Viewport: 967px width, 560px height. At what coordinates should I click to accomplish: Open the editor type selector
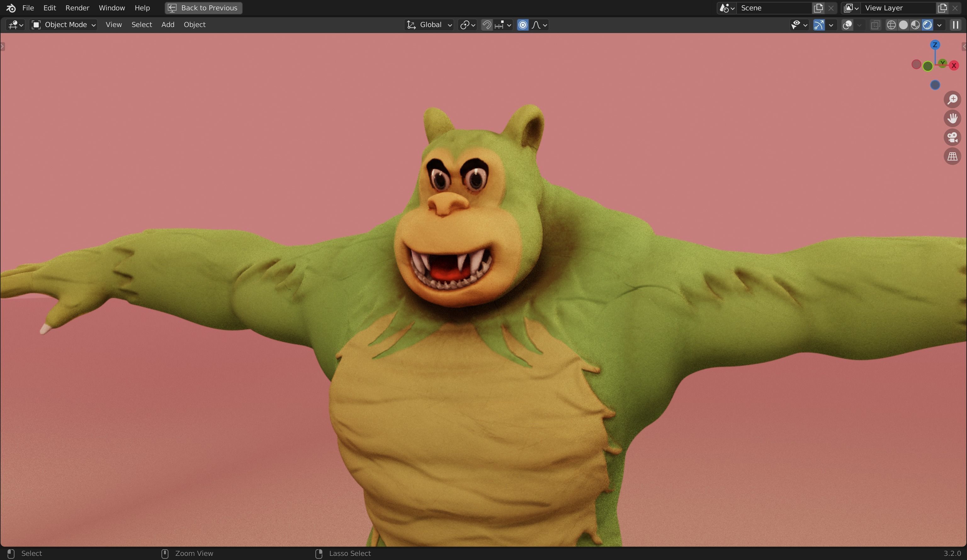pos(16,25)
